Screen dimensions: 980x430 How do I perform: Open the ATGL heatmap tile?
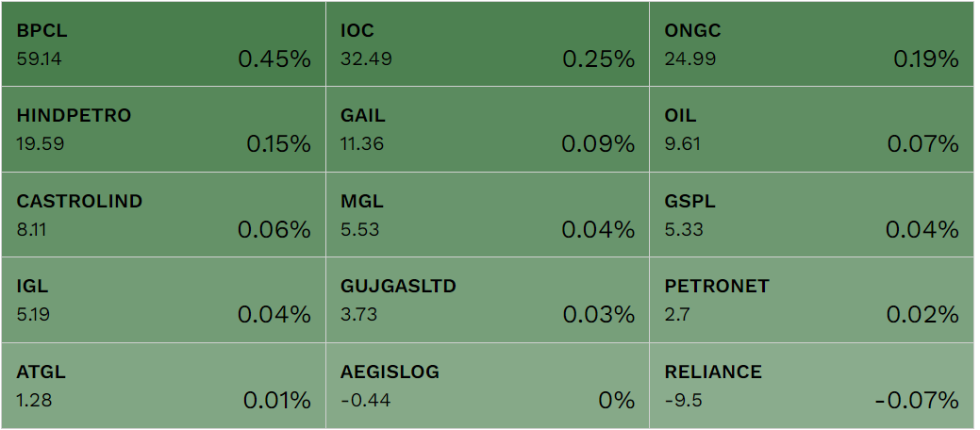[163, 386]
